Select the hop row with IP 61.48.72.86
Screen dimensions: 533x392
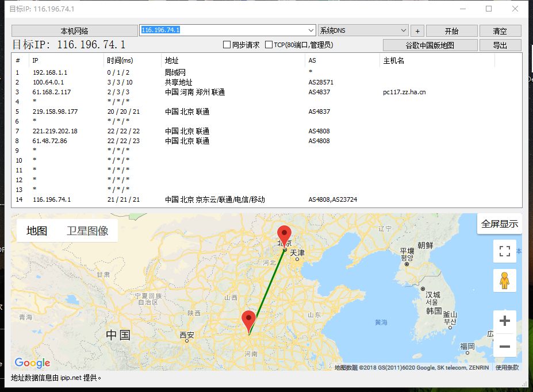(267, 141)
